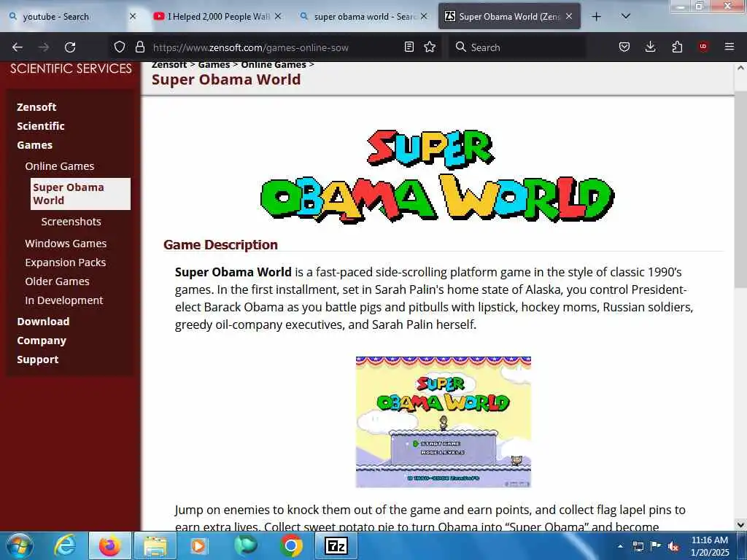Open a new browser tab
Viewport: 747px width, 560px height.
coord(596,17)
